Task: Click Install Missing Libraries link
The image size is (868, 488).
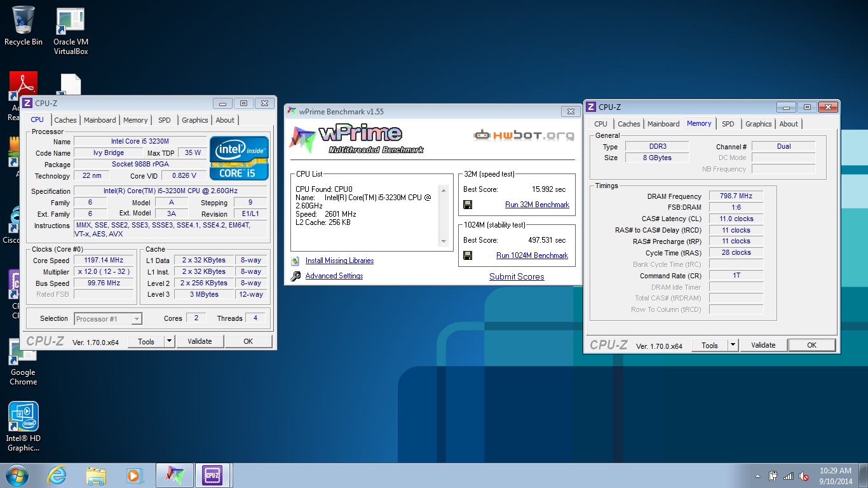Action: (x=339, y=261)
